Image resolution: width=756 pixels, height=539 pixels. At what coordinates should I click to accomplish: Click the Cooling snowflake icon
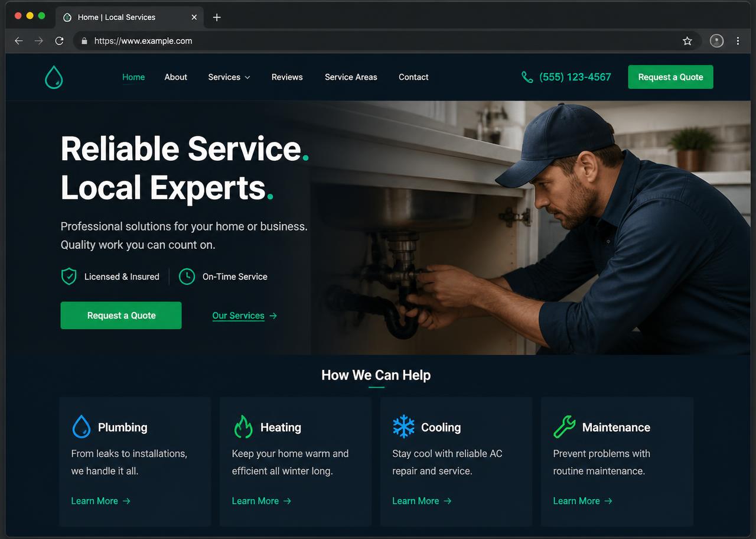coord(404,427)
